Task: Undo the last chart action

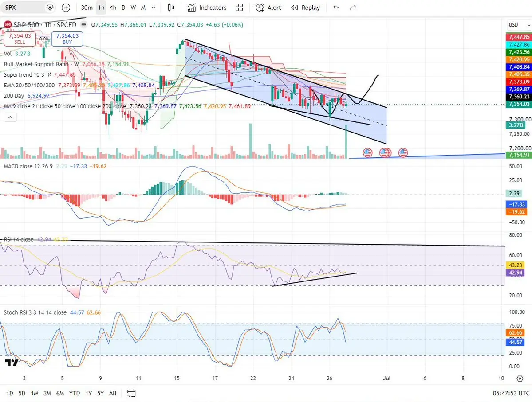Action: click(336, 8)
